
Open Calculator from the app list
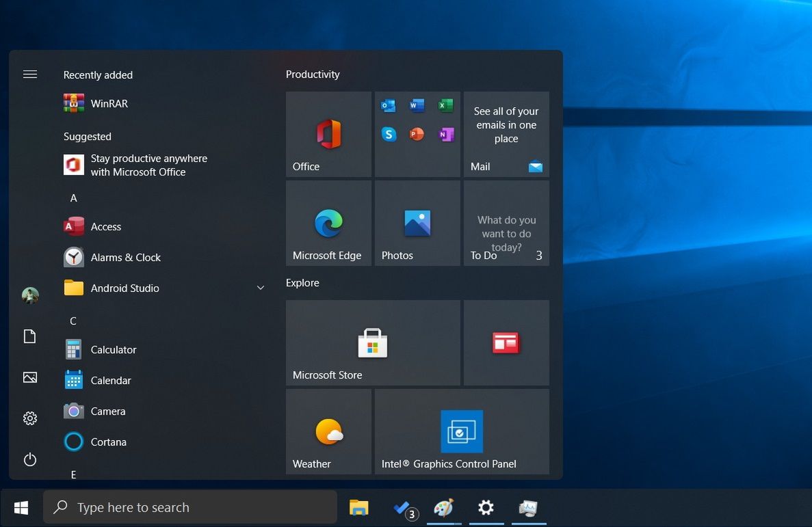113,349
